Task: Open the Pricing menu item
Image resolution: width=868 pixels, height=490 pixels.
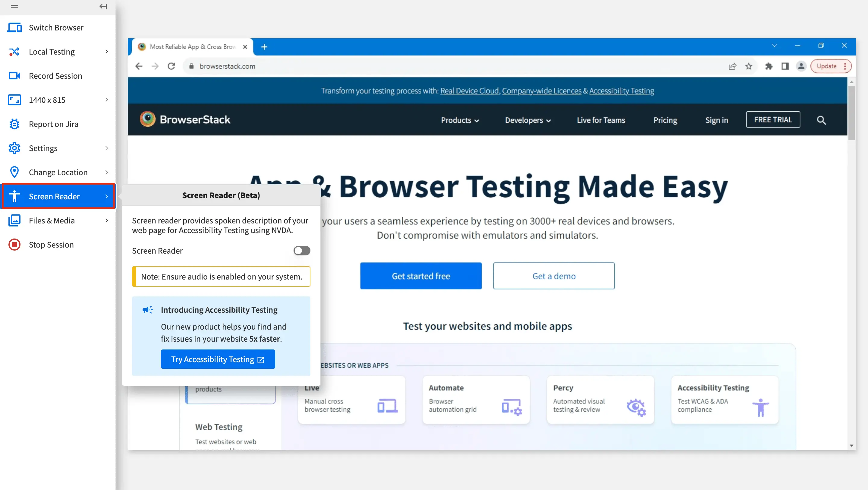Action: [665, 120]
